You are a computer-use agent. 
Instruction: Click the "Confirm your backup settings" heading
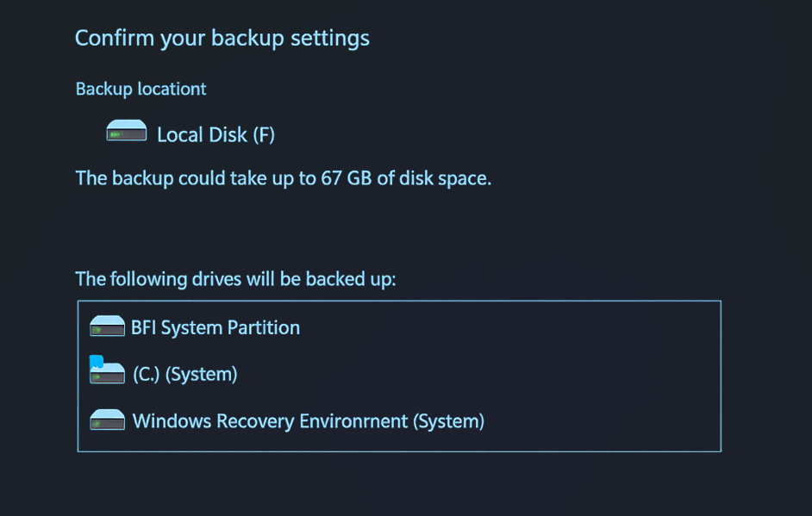coord(222,39)
